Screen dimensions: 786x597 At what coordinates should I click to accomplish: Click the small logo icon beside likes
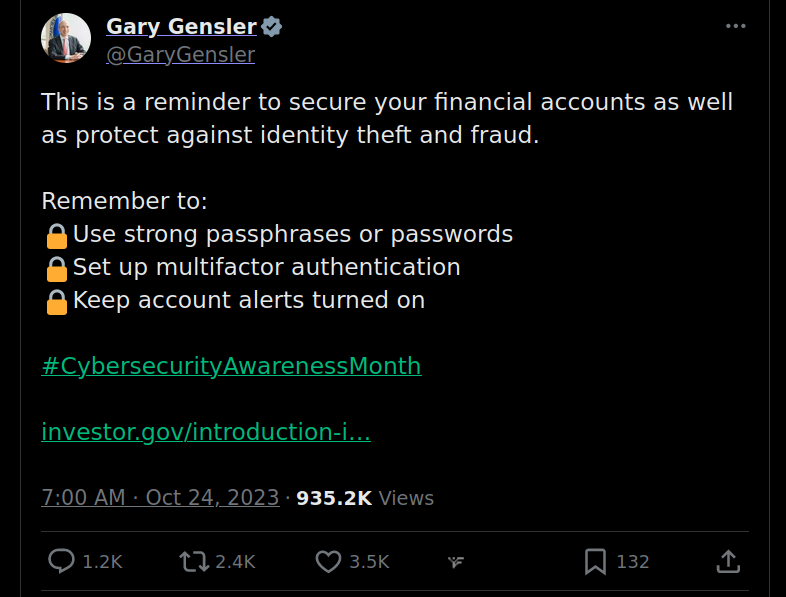pos(455,563)
